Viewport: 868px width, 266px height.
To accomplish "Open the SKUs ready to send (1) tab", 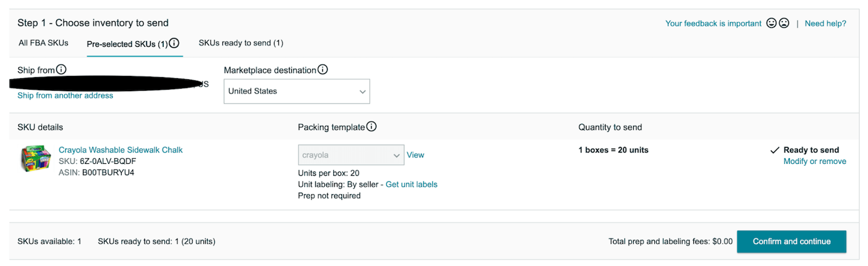I will click(241, 43).
